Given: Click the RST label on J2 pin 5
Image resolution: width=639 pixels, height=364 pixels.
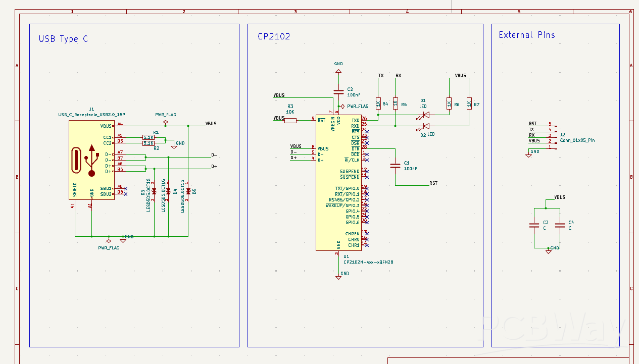Looking at the screenshot, I should [x=533, y=124].
